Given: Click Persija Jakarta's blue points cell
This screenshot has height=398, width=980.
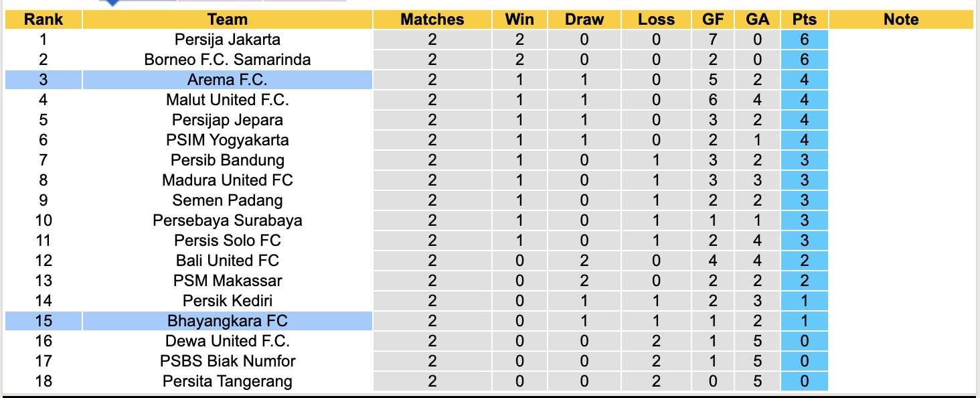Looking at the screenshot, I should [804, 40].
